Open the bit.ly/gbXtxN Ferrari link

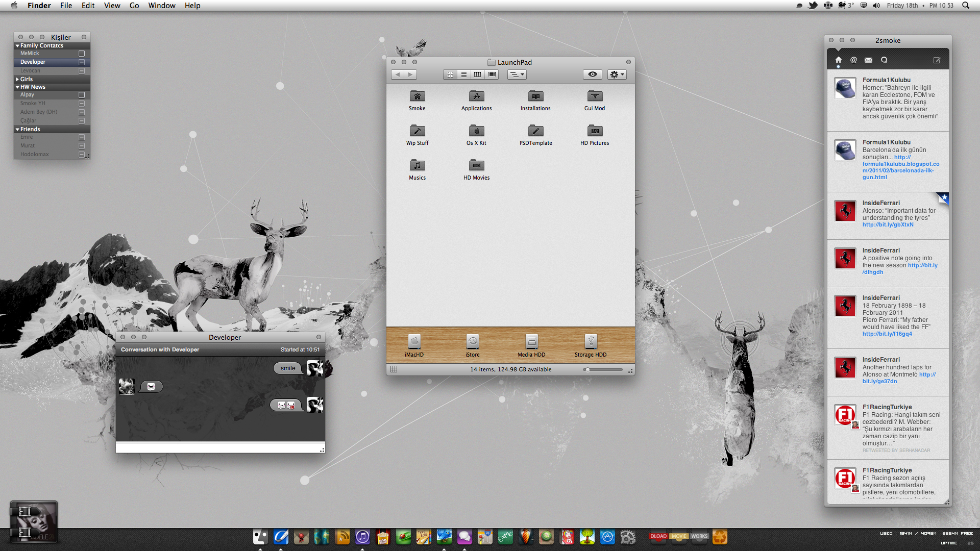point(888,225)
